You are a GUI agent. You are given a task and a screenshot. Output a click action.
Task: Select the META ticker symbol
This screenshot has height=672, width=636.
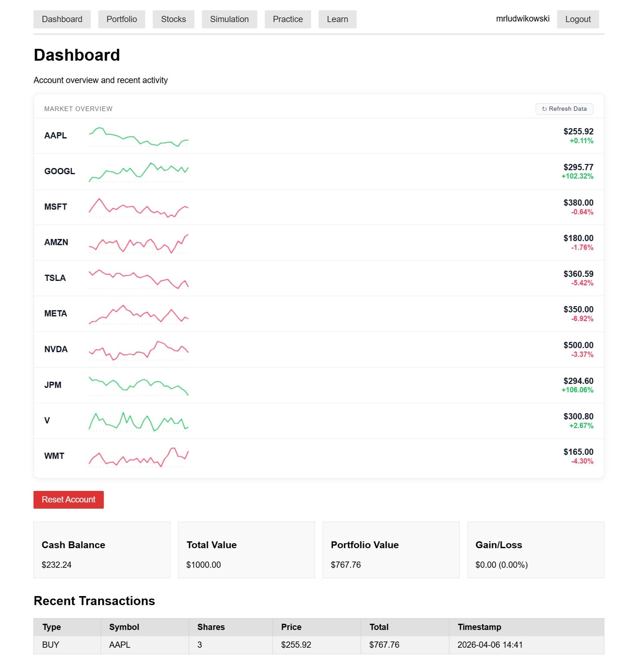click(x=56, y=314)
